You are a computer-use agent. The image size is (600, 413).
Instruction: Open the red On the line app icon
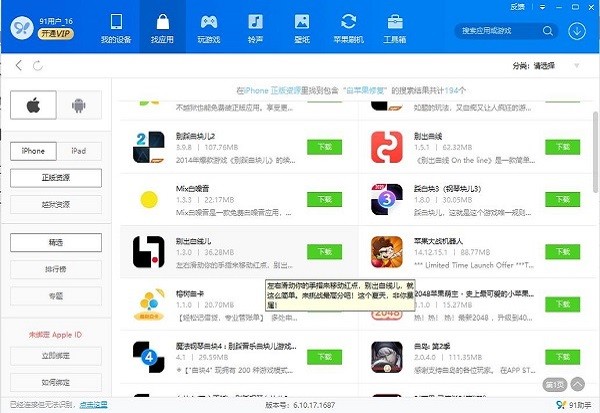[386, 147]
